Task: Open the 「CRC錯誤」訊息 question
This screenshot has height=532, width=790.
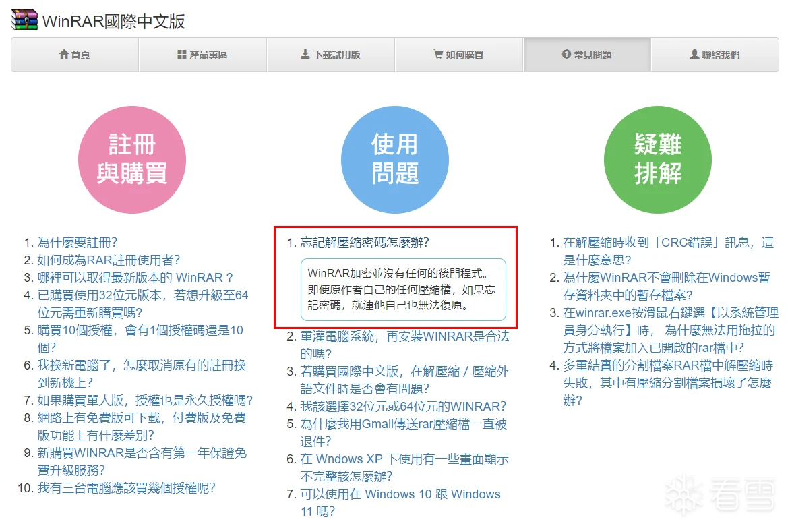Action: click(668, 252)
